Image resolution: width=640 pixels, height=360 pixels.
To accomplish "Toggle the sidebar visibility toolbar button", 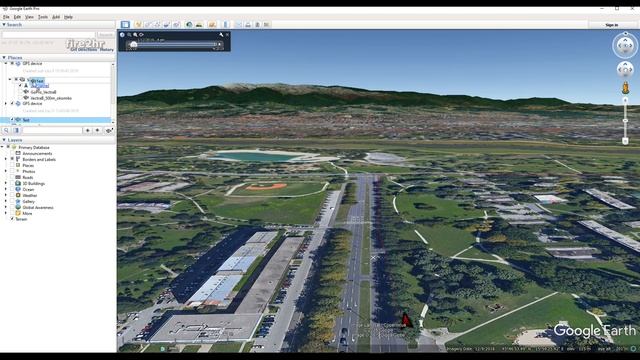I will 125,24.
